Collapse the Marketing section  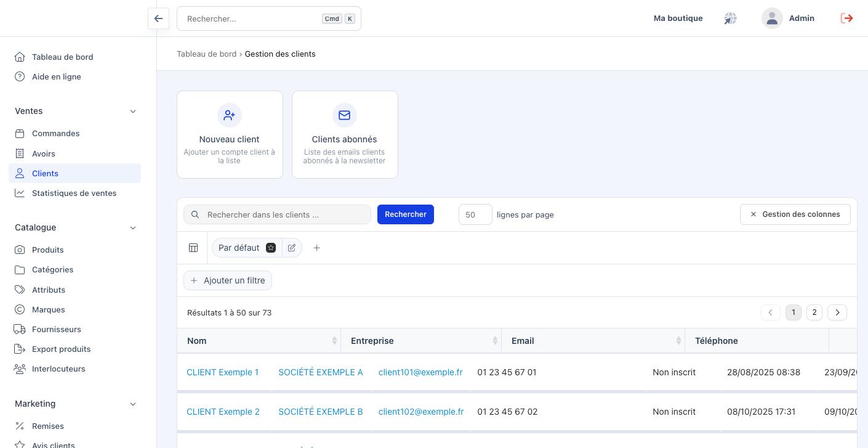133,404
